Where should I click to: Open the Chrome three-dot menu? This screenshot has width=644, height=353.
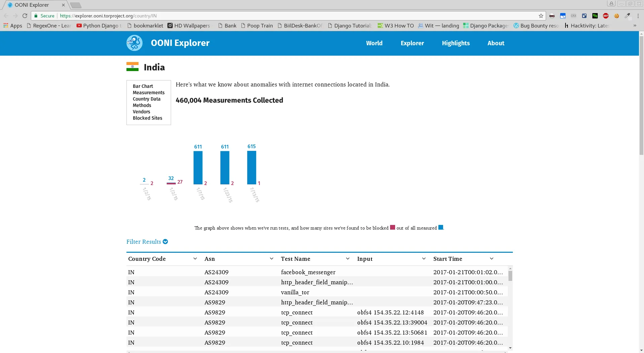click(638, 16)
